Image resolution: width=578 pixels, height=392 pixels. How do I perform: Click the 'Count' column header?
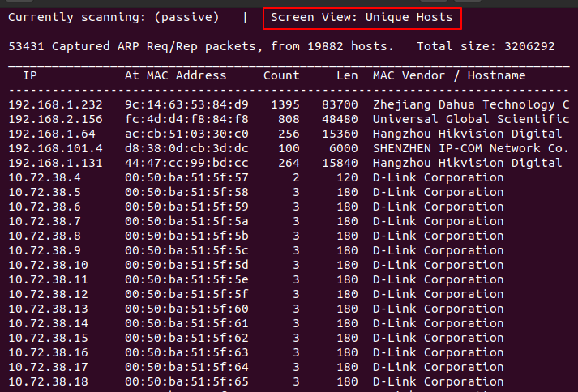click(281, 75)
